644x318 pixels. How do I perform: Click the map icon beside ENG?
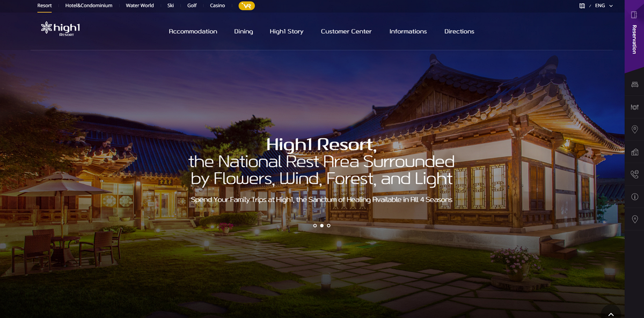582,6
